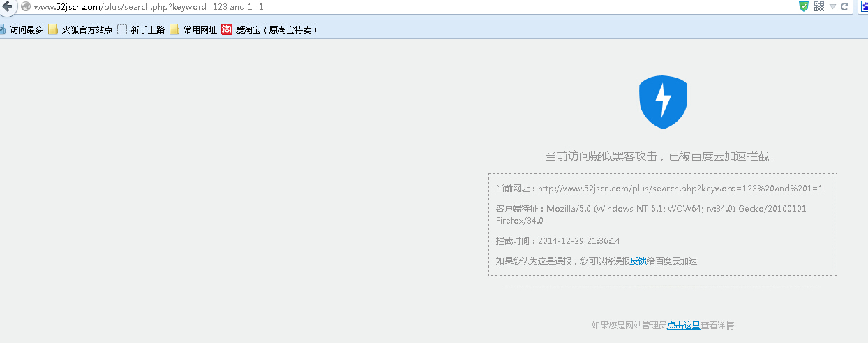Click the folder icon beside 常用网址
Viewport: 868px width, 343px height.
pyautogui.click(x=174, y=29)
